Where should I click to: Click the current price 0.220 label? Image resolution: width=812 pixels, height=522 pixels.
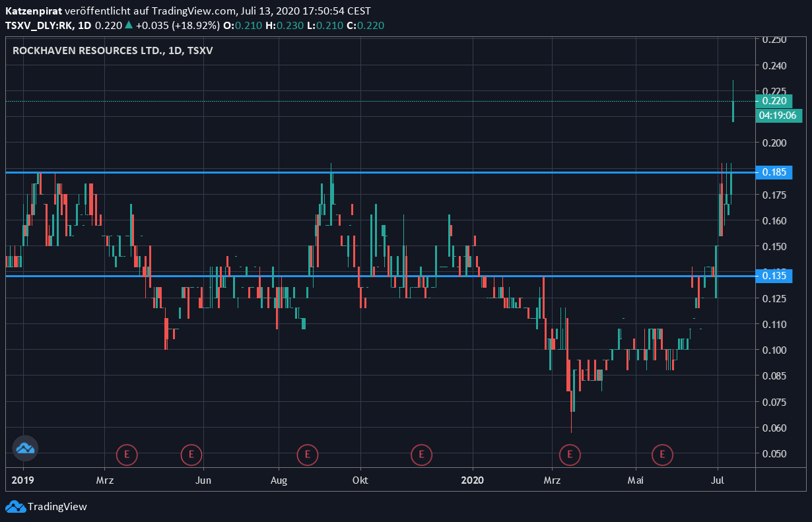[774, 101]
